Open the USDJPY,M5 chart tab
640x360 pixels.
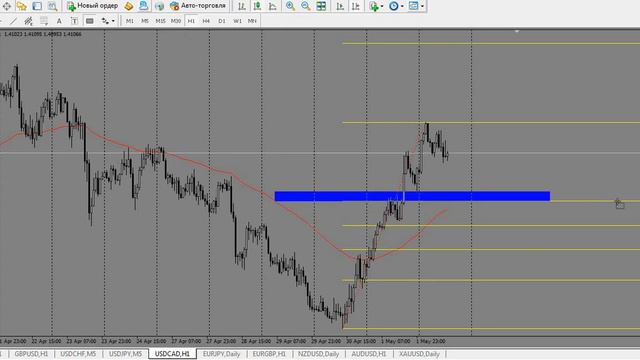pyautogui.click(x=125, y=354)
